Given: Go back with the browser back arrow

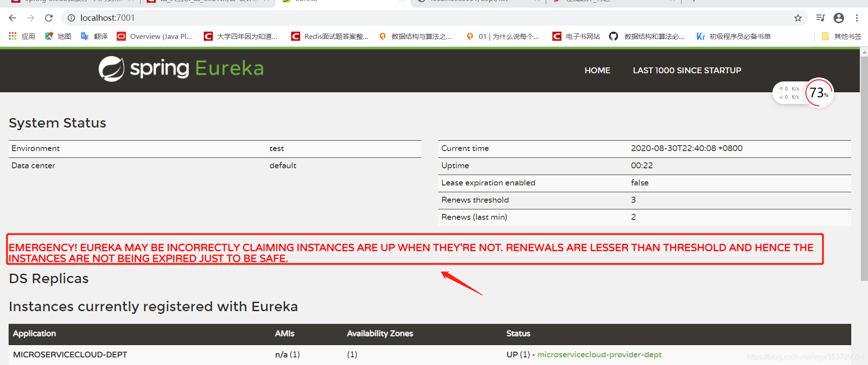Looking at the screenshot, I should click(x=12, y=18).
